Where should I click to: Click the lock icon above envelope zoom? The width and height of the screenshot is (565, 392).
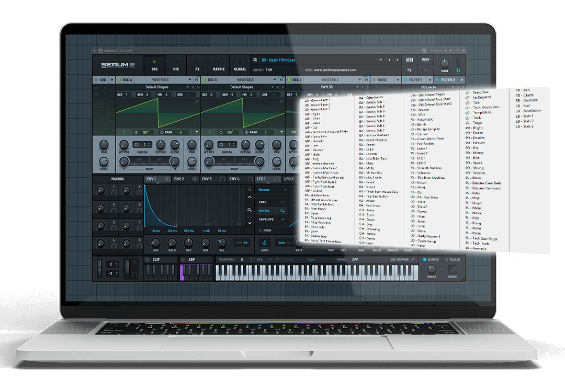(250, 189)
